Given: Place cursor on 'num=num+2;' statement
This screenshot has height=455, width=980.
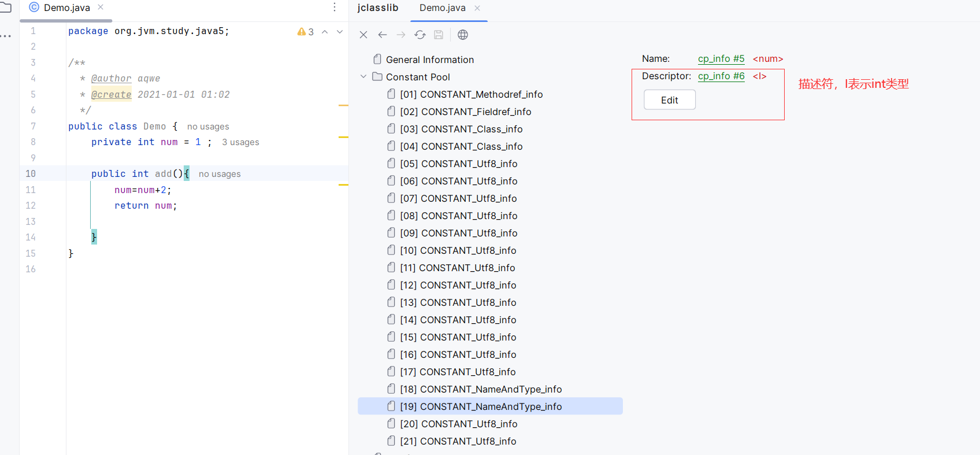Looking at the screenshot, I should pyautogui.click(x=143, y=190).
